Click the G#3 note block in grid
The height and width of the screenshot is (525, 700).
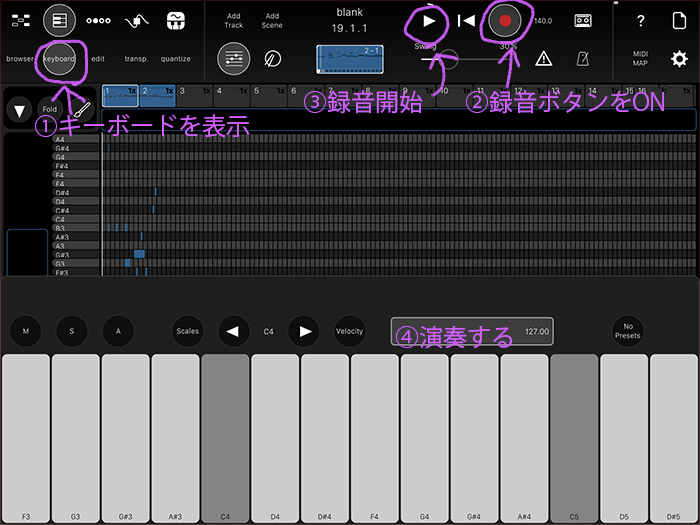point(139,254)
